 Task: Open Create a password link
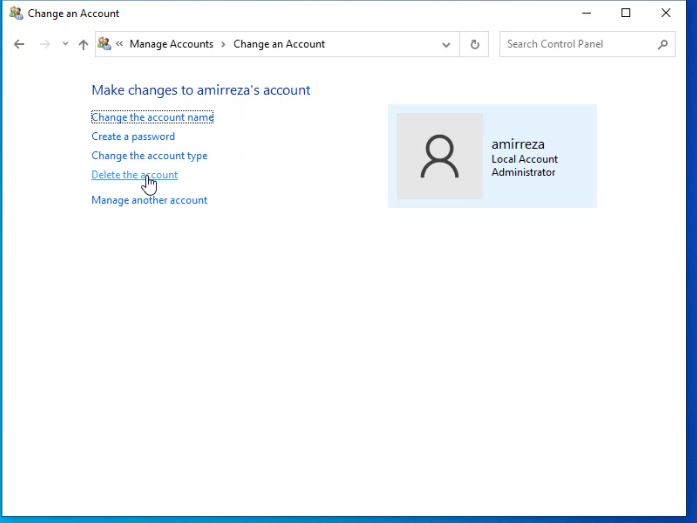tap(133, 136)
